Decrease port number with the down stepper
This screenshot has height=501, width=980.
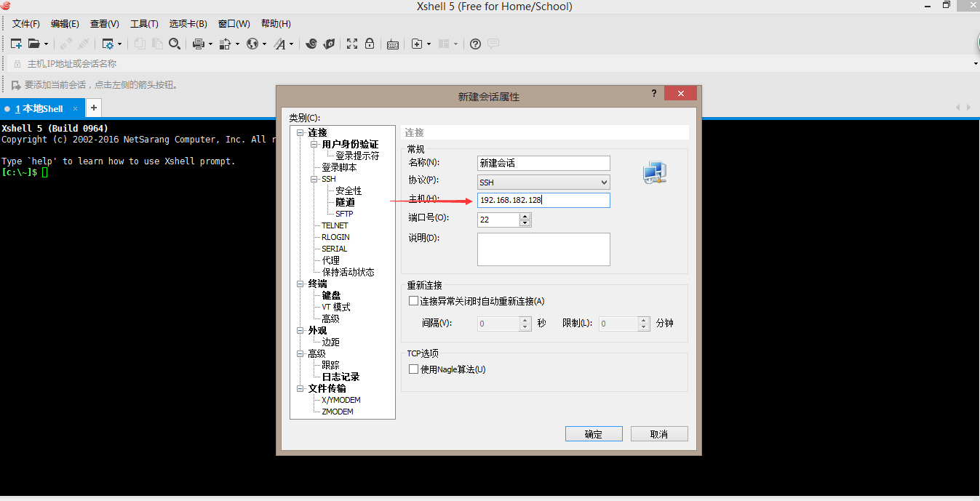(x=525, y=223)
